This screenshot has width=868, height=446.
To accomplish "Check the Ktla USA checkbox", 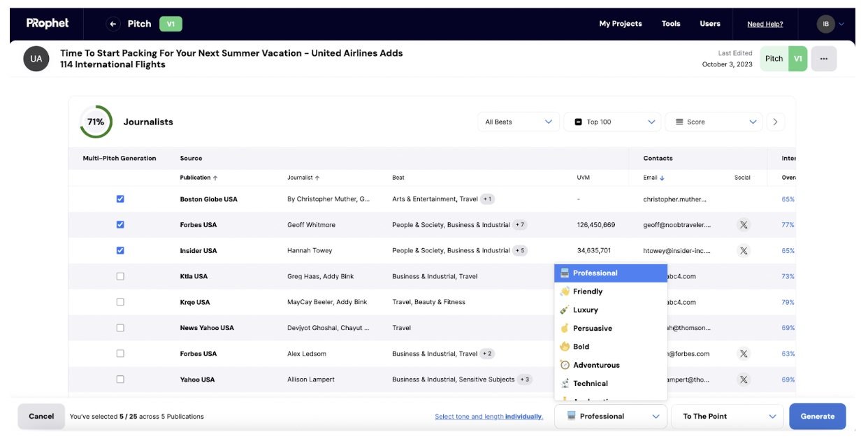I will click(x=120, y=276).
